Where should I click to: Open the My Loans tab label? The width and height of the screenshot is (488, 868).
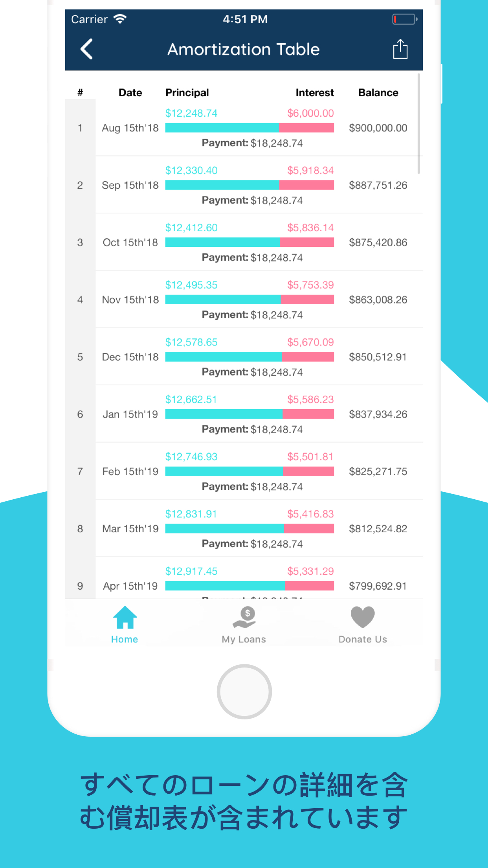pyautogui.click(x=244, y=639)
